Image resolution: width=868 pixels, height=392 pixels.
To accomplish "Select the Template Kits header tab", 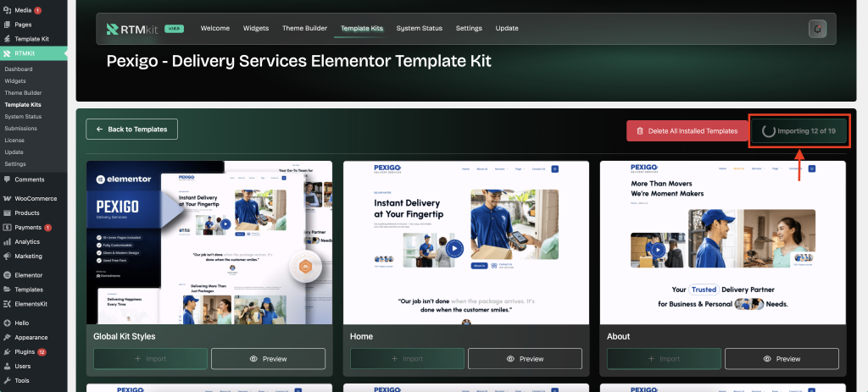I will [361, 28].
